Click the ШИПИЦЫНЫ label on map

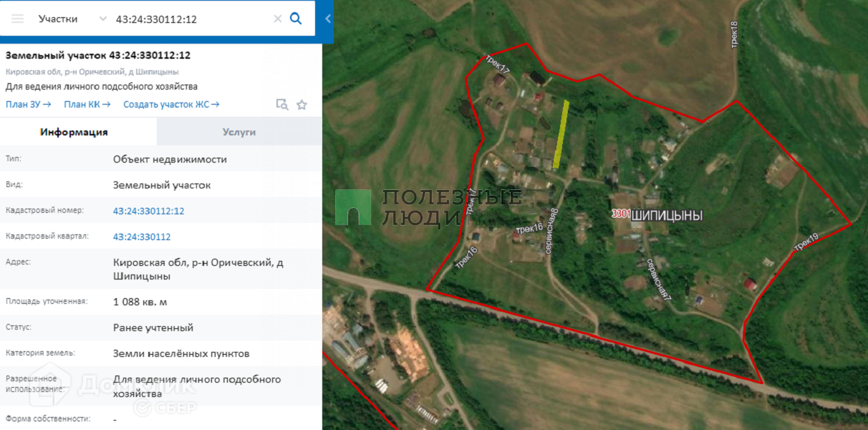click(x=667, y=215)
